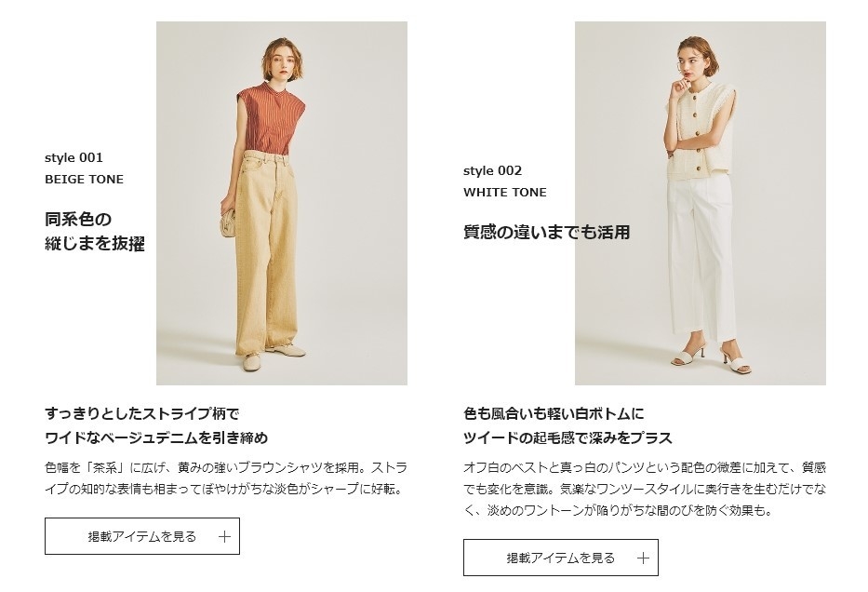The height and width of the screenshot is (592, 868).
Task: Click the 同系色の縦じまを抜擢 headline
Action: (95, 231)
